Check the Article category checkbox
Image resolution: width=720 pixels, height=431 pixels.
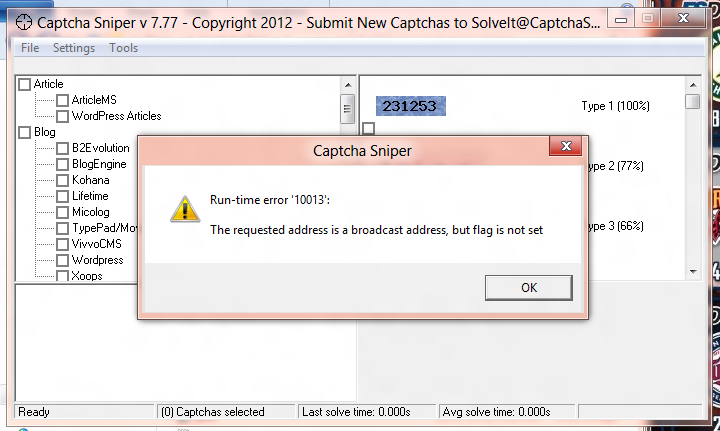click(x=24, y=84)
